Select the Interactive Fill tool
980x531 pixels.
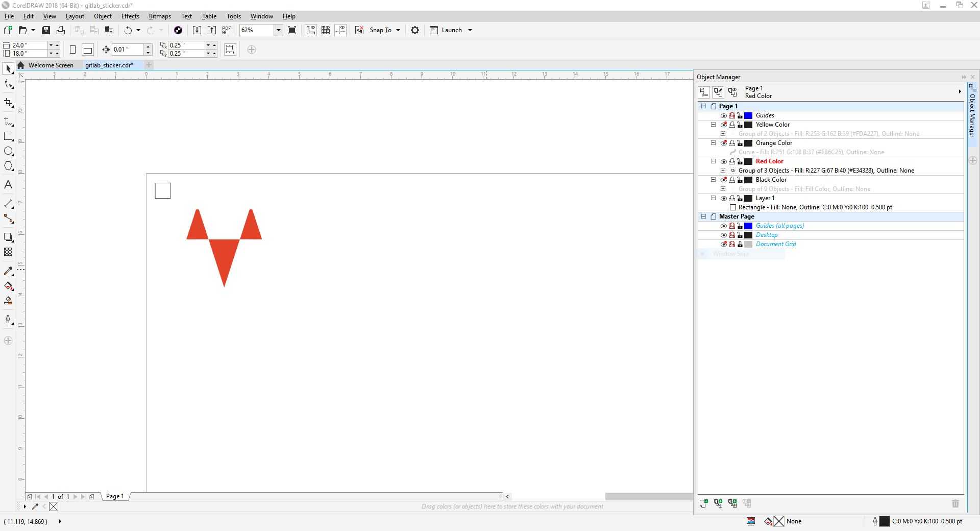8,286
